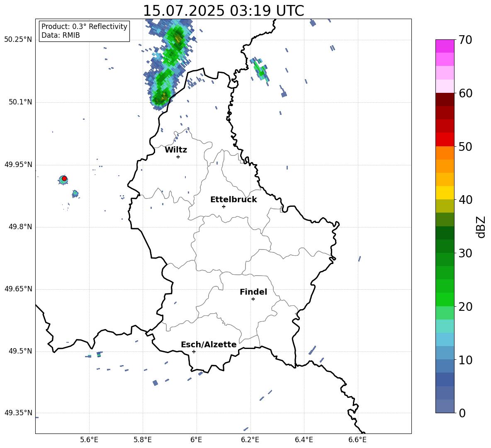This screenshot has height=448, width=491.
Task: Click the 49.65°N latitude label
Action: point(18,289)
